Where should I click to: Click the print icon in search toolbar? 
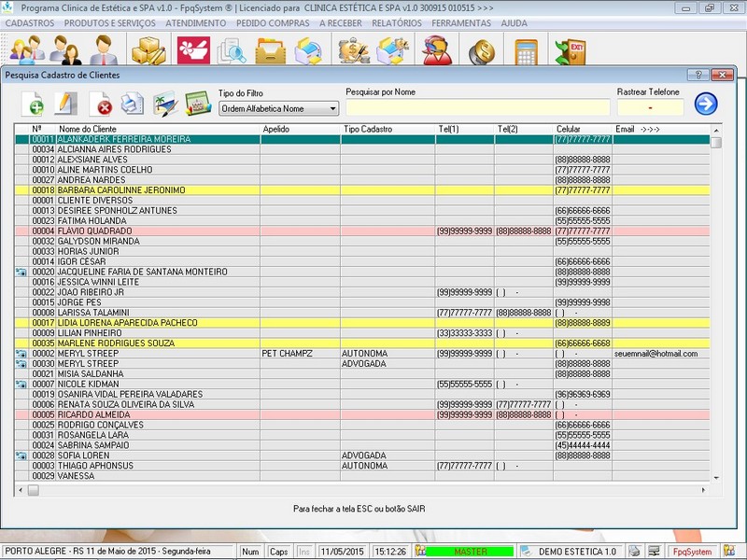(133, 104)
